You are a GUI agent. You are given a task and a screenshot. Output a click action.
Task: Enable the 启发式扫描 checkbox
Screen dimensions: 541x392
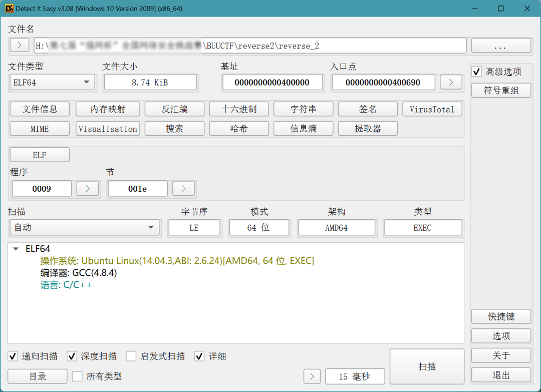(131, 356)
